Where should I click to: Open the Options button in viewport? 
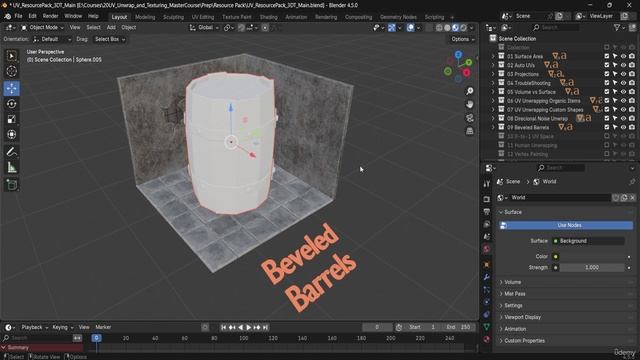click(462, 39)
